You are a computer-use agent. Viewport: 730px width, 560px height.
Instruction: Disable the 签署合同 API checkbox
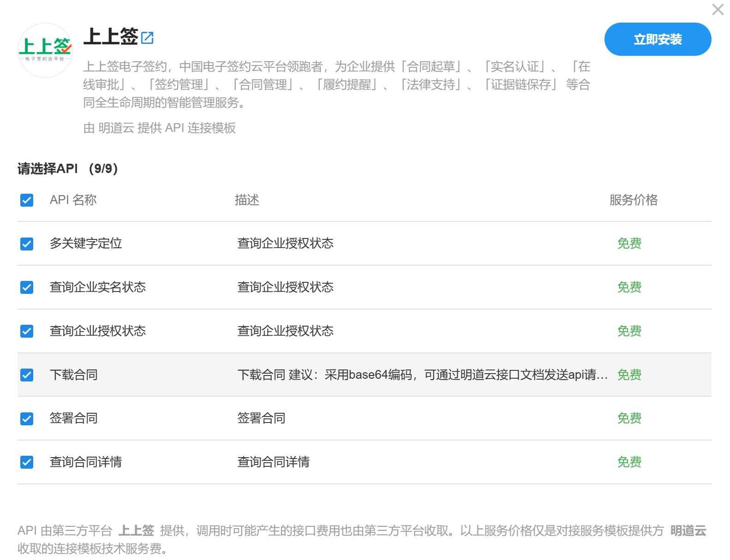pos(27,418)
